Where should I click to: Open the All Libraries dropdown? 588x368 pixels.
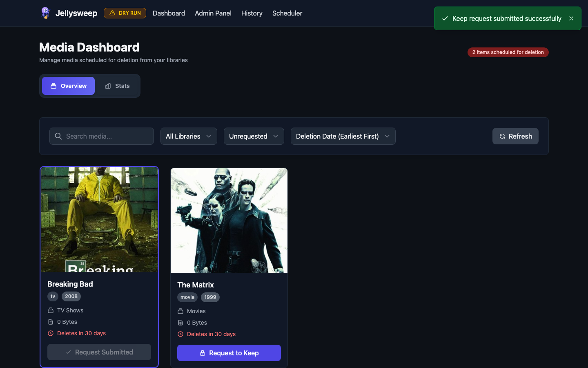(x=189, y=136)
